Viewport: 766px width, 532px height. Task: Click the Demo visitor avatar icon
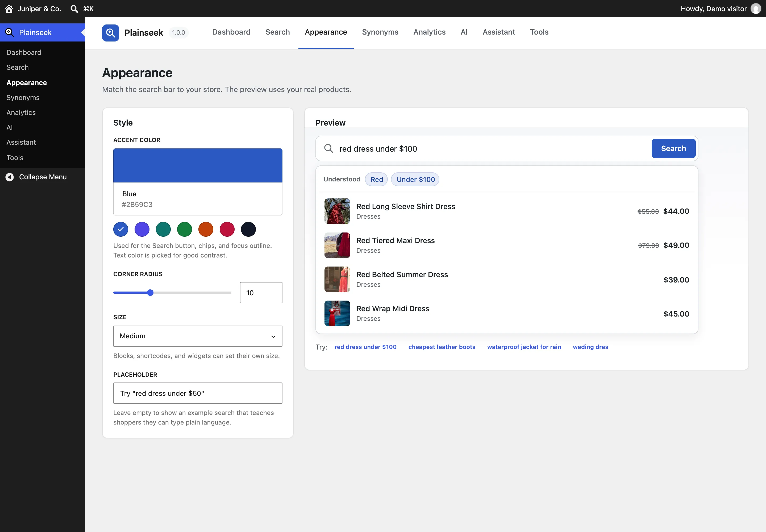756,9
